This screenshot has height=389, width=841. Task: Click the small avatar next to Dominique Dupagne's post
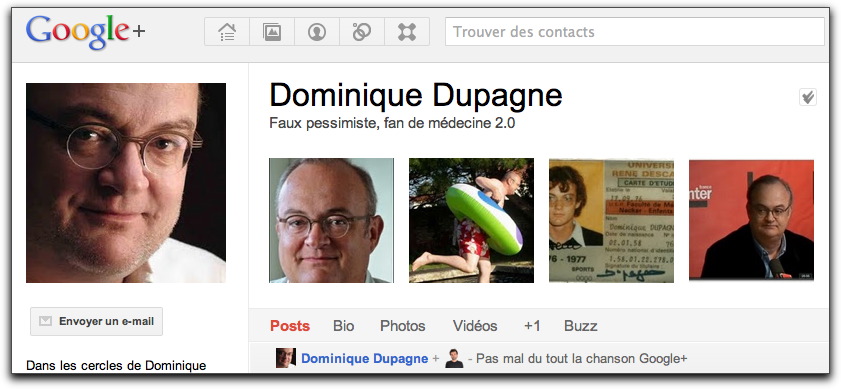[x=286, y=358]
